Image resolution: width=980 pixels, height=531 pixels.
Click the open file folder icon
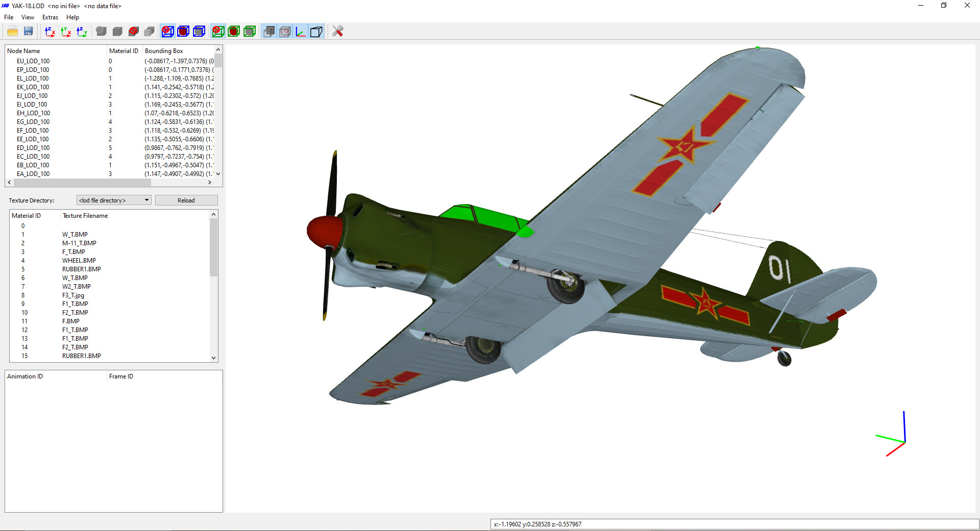click(13, 32)
